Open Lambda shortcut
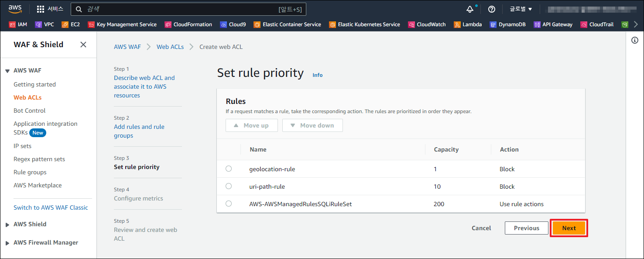The height and width of the screenshot is (259, 644). [x=468, y=24]
